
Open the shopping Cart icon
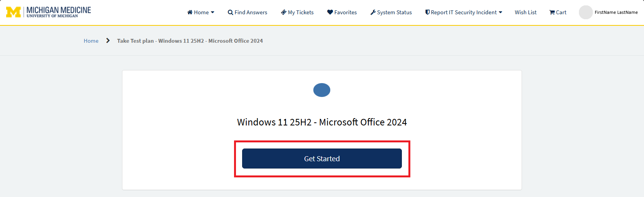tap(552, 12)
